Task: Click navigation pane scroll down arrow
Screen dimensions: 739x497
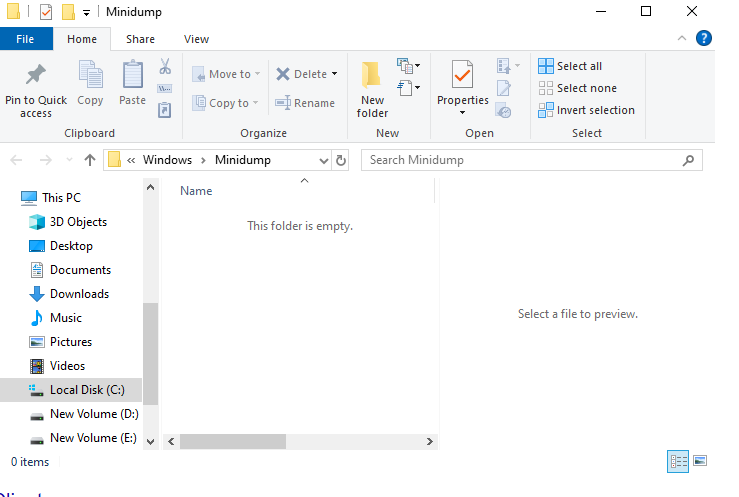Action: [150, 442]
